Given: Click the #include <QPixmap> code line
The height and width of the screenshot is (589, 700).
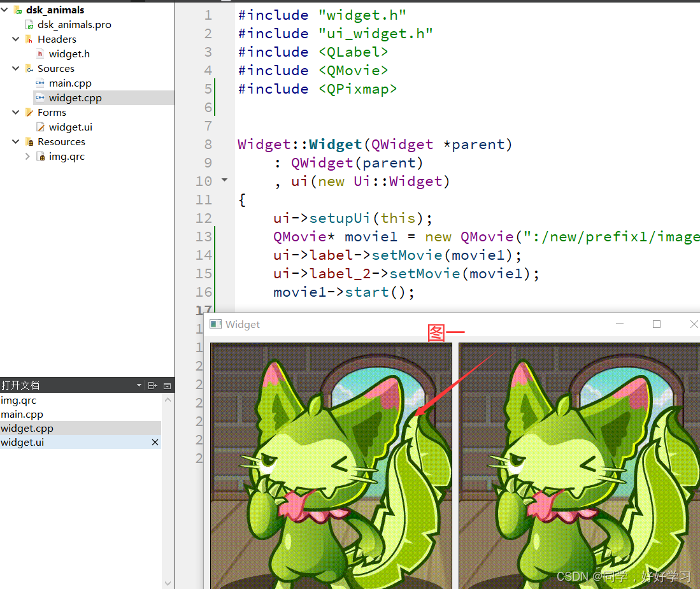Looking at the screenshot, I should (317, 89).
